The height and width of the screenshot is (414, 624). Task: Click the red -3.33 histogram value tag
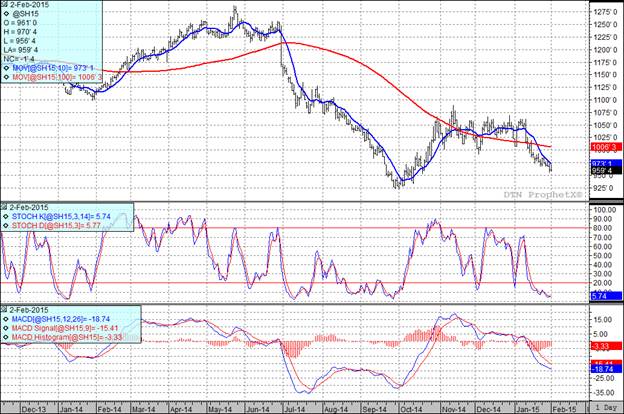[x=606, y=346]
